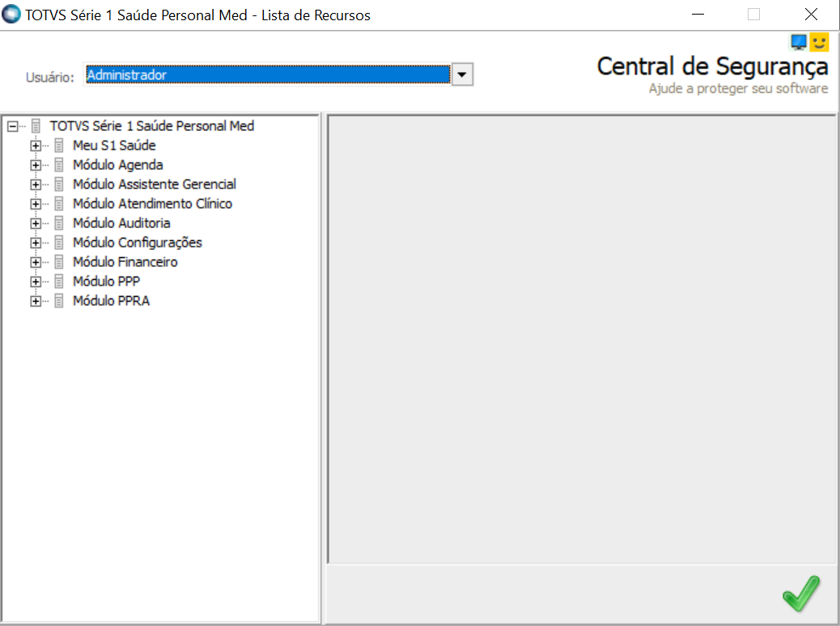Select the Módulo Configurações tree item
Screen dimensions: 840x626
point(138,243)
